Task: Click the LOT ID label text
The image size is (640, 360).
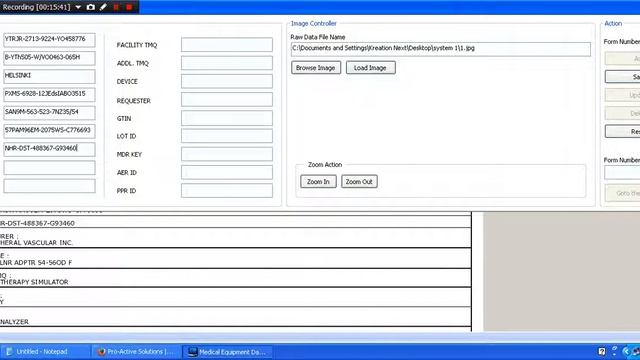Action: coord(126,136)
